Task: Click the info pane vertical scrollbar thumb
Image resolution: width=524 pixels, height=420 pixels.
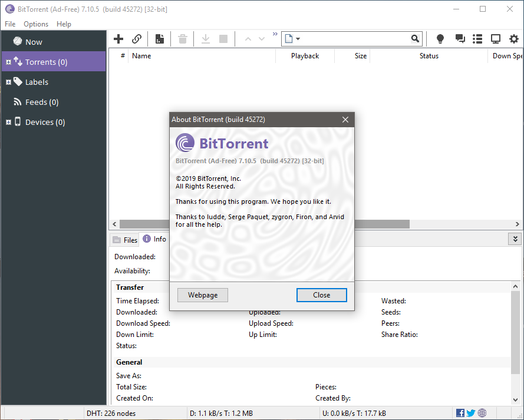Action: coord(515,333)
